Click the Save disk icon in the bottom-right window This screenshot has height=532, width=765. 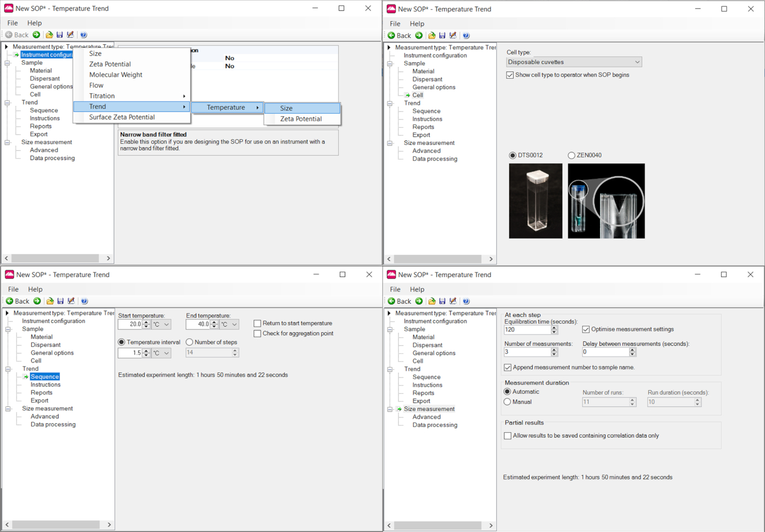tap(442, 301)
